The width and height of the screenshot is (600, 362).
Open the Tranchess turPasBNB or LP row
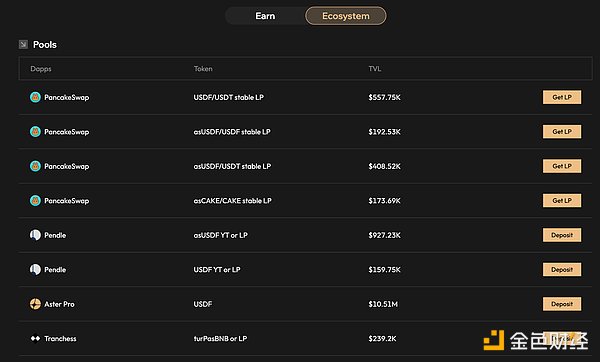pos(305,338)
